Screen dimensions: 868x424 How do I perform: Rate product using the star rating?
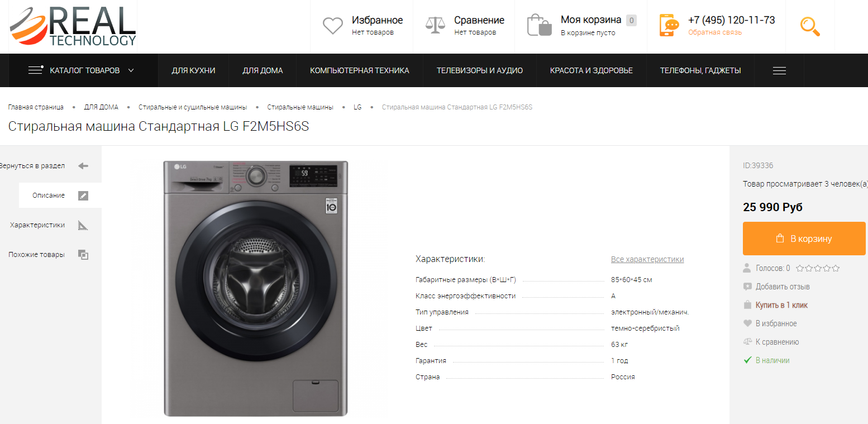click(x=818, y=268)
